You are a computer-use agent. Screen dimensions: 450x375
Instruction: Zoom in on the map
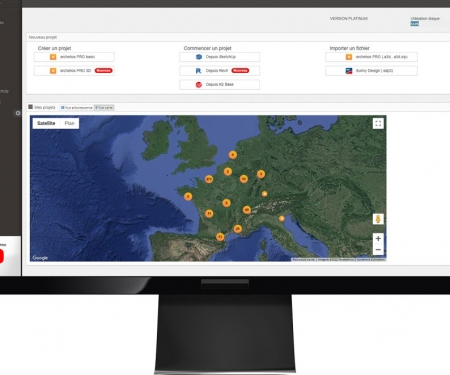tap(378, 238)
